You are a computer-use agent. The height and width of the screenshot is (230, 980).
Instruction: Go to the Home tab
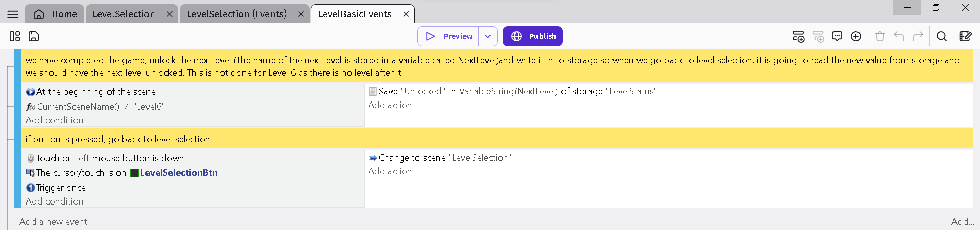(x=55, y=14)
